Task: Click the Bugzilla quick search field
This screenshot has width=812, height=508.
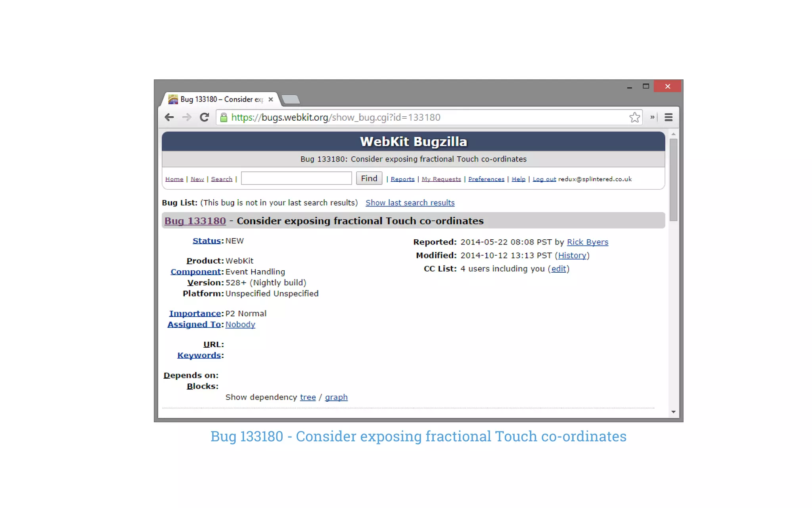Action: pos(296,178)
